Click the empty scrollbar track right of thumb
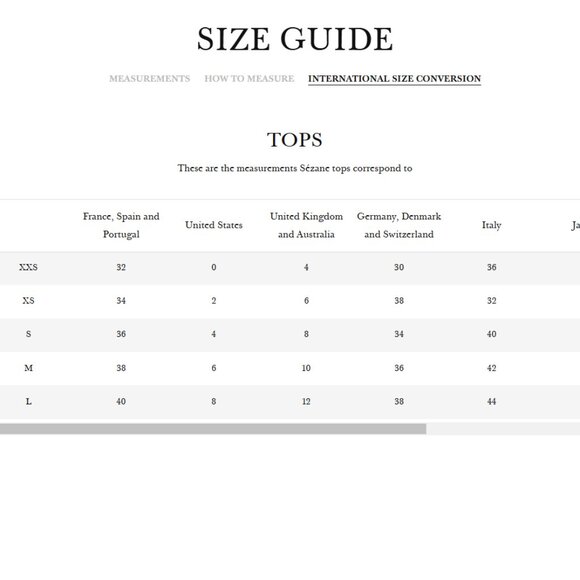Viewport: 580px width, 580px height. pyautogui.click(x=503, y=429)
